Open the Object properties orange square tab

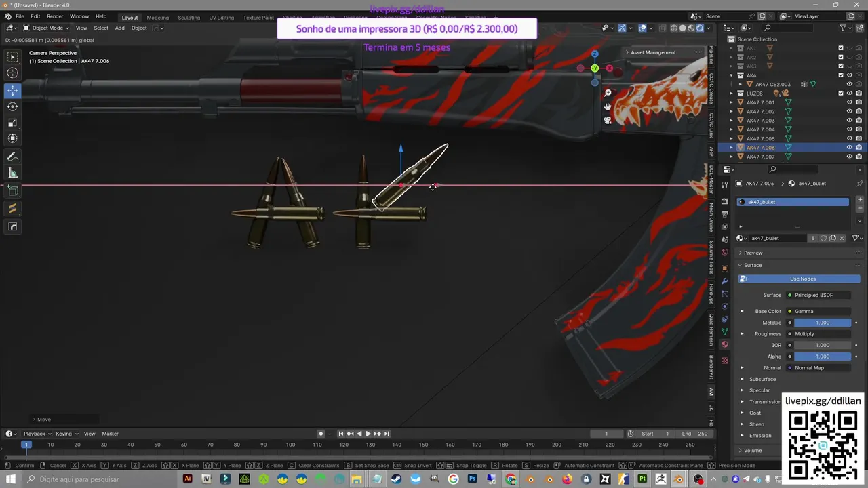pyautogui.click(x=724, y=268)
